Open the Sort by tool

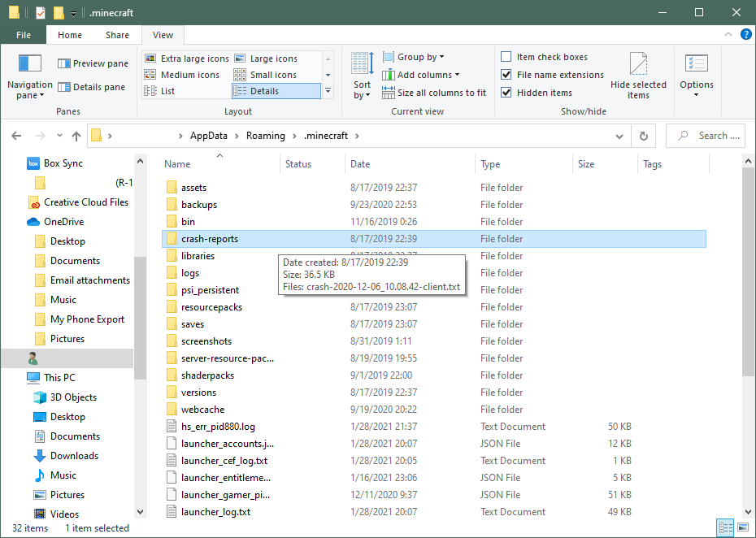361,74
